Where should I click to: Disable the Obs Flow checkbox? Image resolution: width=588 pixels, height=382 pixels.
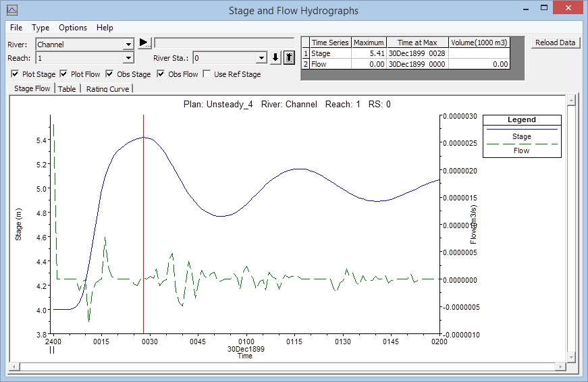click(161, 74)
